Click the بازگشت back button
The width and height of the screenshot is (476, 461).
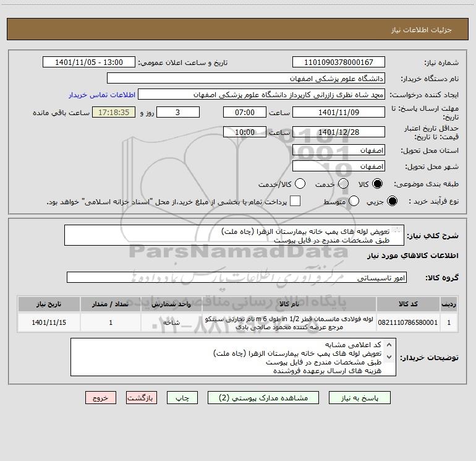(x=142, y=398)
